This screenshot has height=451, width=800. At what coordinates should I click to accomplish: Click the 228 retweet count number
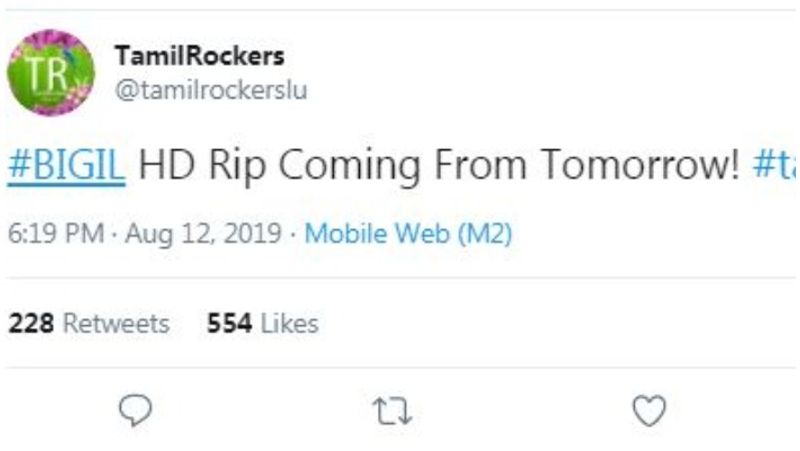[30, 324]
